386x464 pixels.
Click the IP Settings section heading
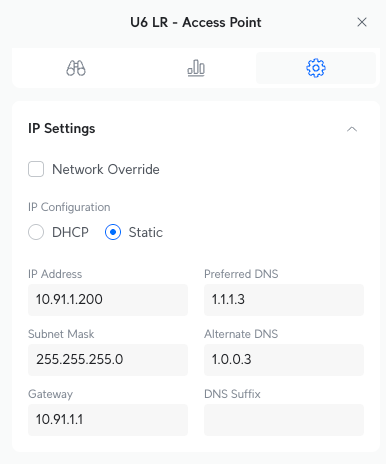(x=62, y=129)
